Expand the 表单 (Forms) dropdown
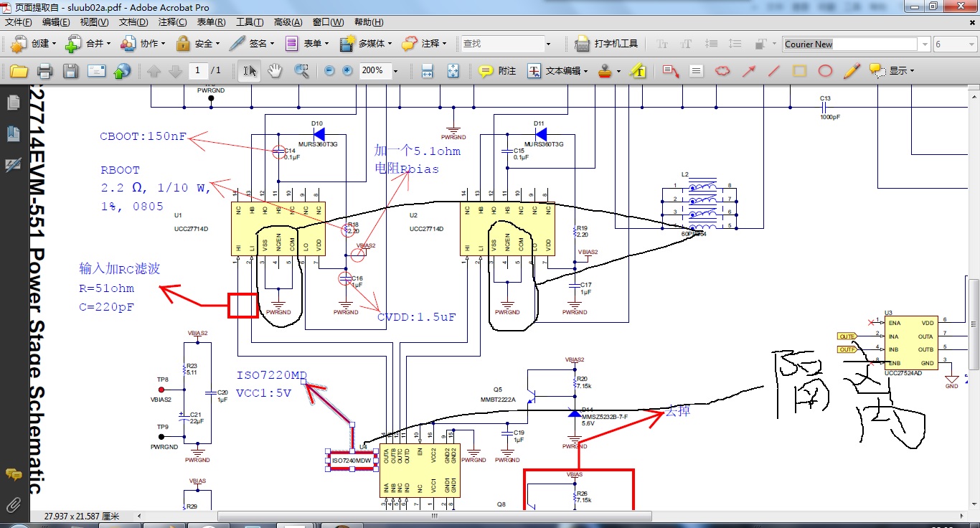The image size is (980, 528). 306,44
